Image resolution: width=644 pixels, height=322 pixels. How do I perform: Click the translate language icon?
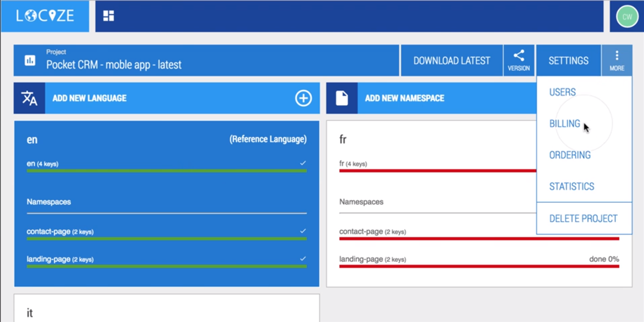pyautogui.click(x=29, y=98)
